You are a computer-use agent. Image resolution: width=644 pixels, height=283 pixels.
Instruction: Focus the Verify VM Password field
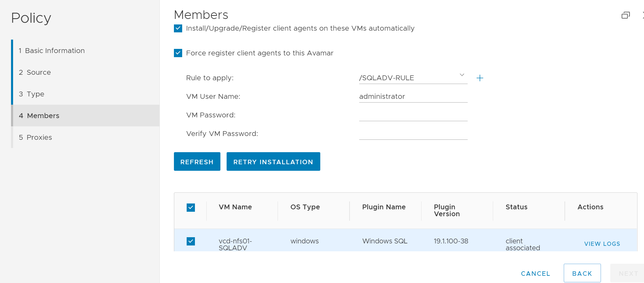[x=413, y=134]
